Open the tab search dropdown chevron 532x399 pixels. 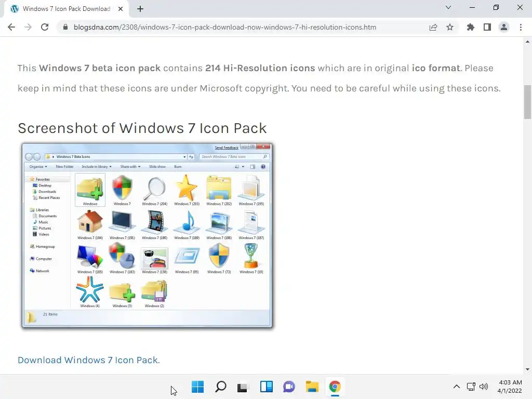tap(448, 7)
